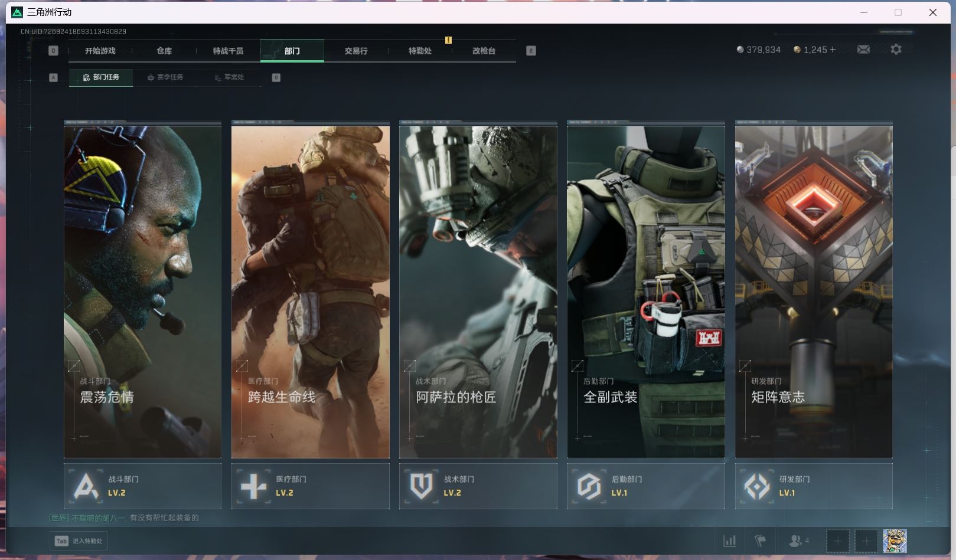Switch to the 仓库 tab
The height and width of the screenshot is (560, 956).
[x=164, y=51]
